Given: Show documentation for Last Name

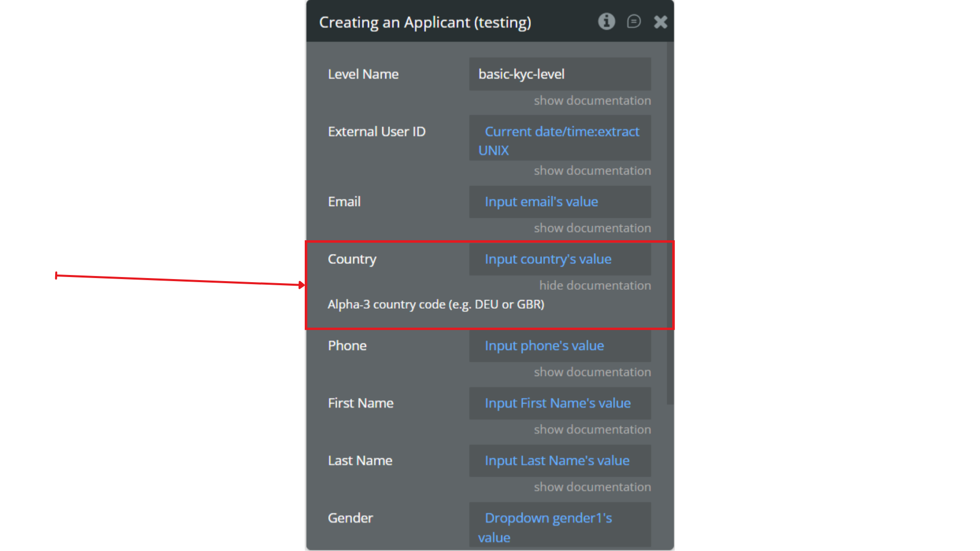Looking at the screenshot, I should point(592,487).
